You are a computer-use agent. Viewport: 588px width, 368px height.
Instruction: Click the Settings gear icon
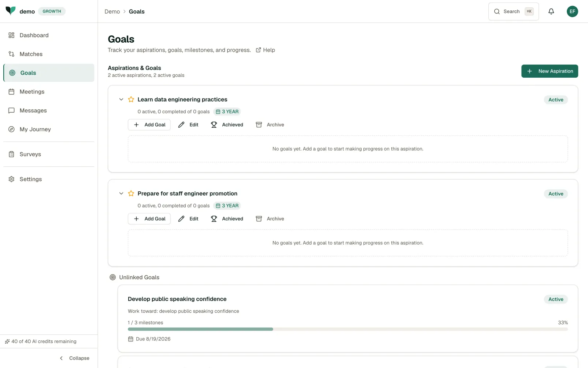[11, 179]
